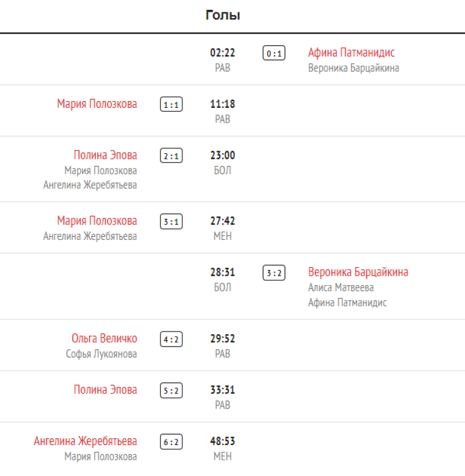Select the 5:2 score badge
Viewport: 465px width, 476px height.
pyautogui.click(x=171, y=391)
